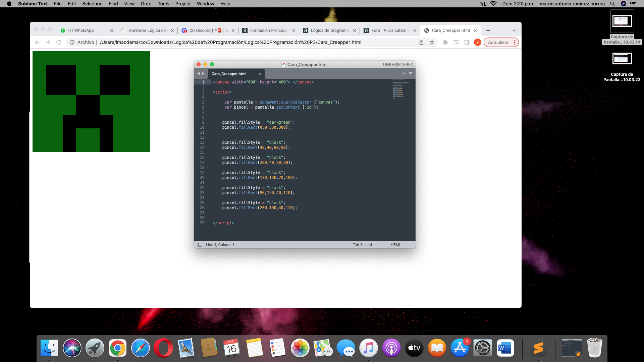The height and width of the screenshot is (362, 644).
Task: Click Chrome's share page icon
Action: 421,42
